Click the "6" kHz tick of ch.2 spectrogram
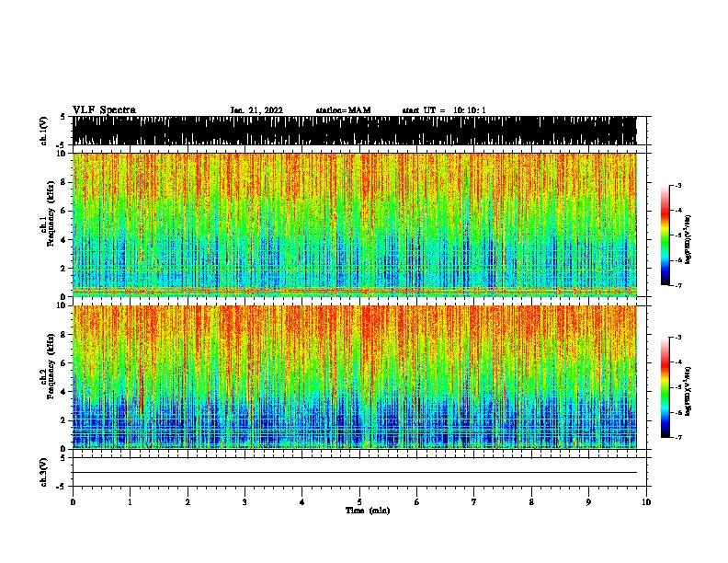728x563 pixels. tap(63, 362)
